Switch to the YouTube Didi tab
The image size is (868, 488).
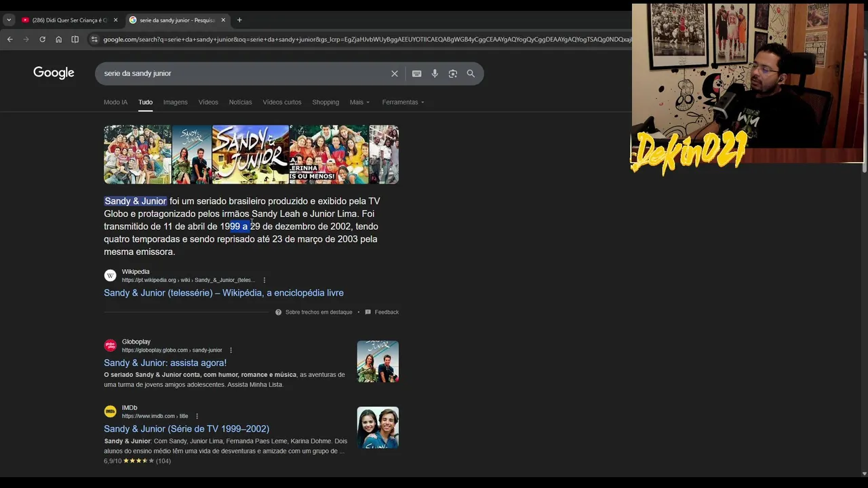[69, 20]
